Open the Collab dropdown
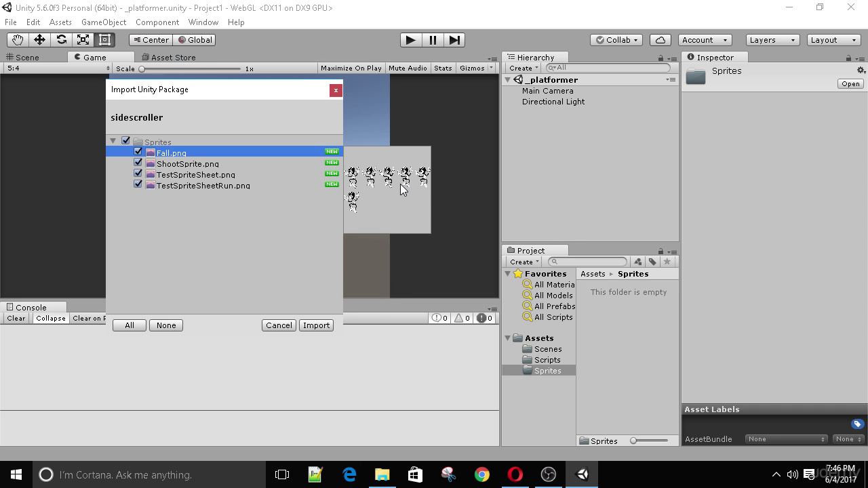This screenshot has height=488, width=868. (616, 40)
